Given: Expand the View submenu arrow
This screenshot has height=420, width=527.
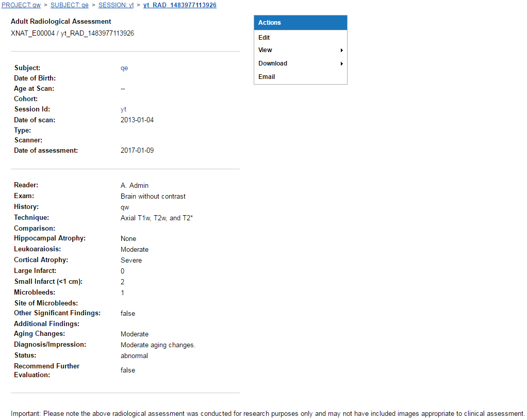Looking at the screenshot, I should coord(341,51).
